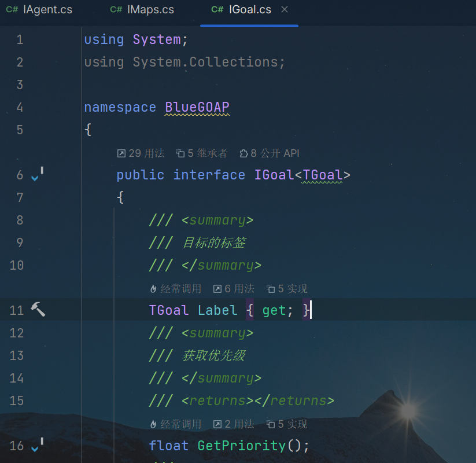
Task: Click the returns doc comment on line 15
Action: pos(242,401)
